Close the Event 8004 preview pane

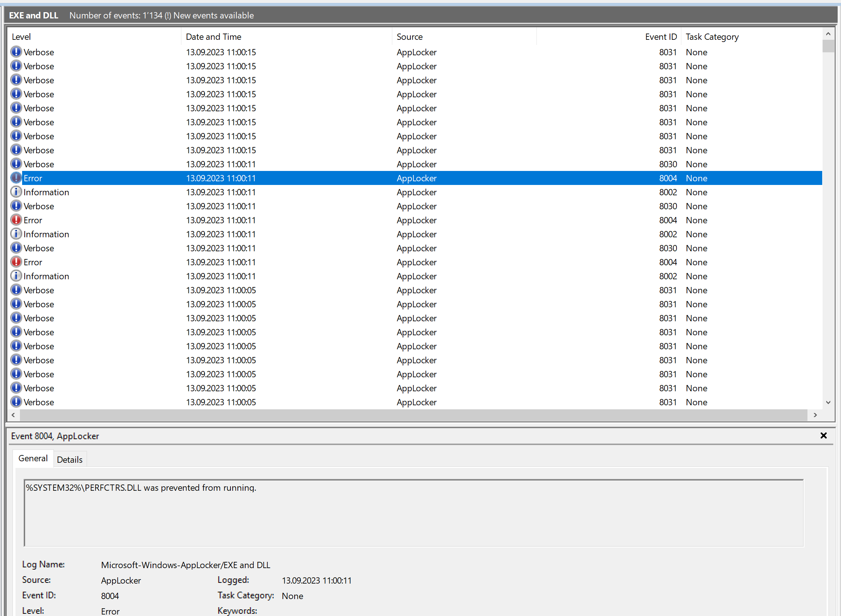pos(823,435)
